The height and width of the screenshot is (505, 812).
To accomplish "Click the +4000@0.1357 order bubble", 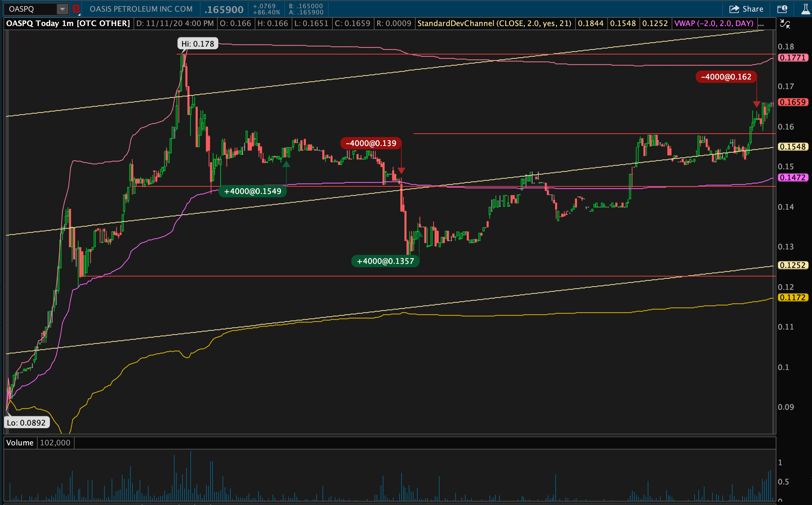I will point(385,261).
